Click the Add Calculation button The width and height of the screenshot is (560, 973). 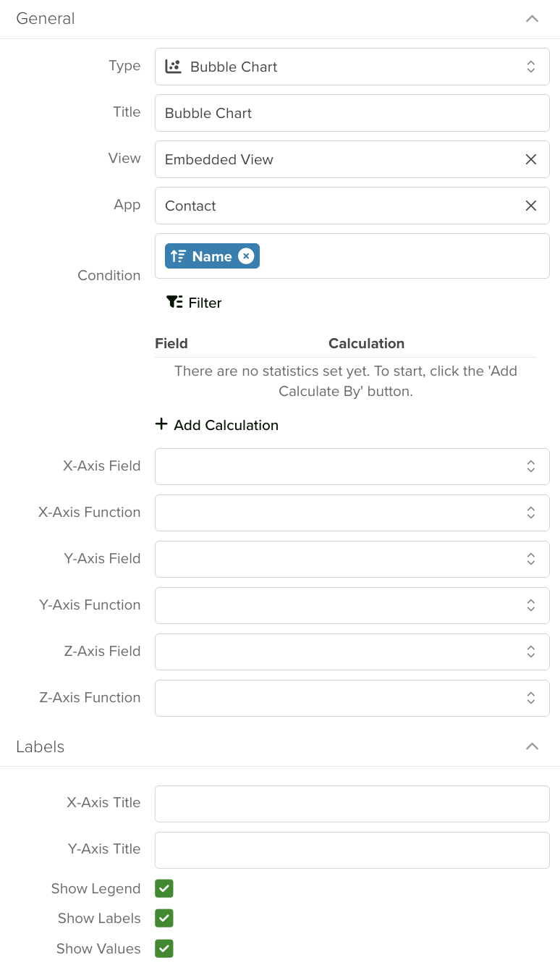(217, 425)
